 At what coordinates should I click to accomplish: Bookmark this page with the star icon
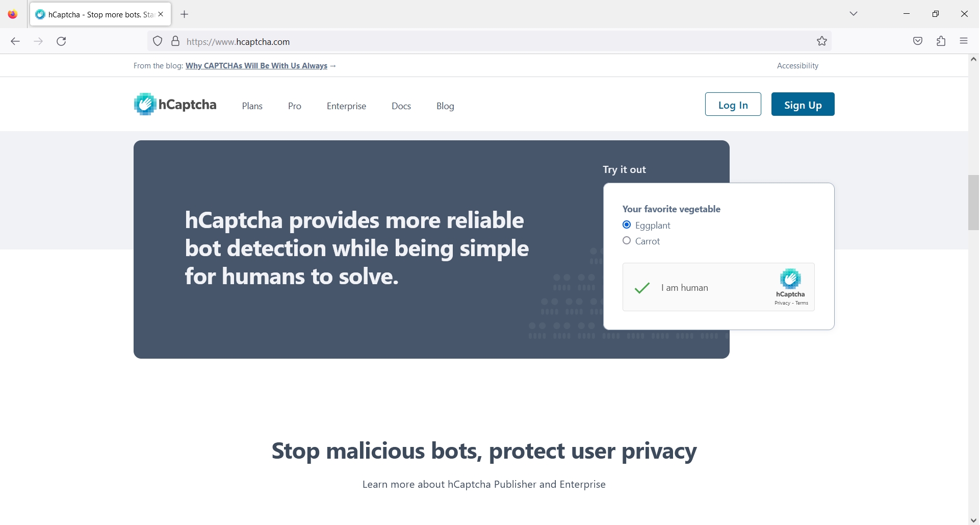[x=822, y=41]
